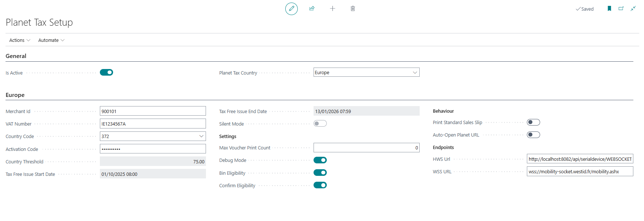Click the collapse page arrows icon
The width and height of the screenshot is (644, 221).
633,8
